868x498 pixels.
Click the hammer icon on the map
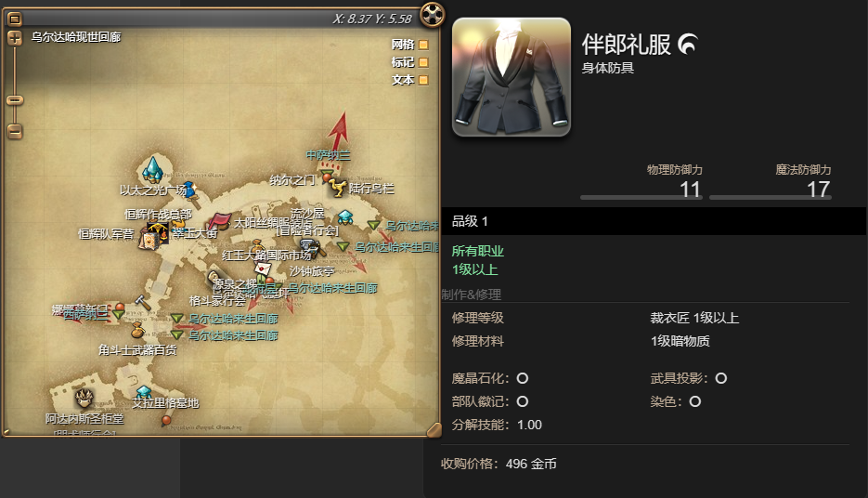coord(143,303)
